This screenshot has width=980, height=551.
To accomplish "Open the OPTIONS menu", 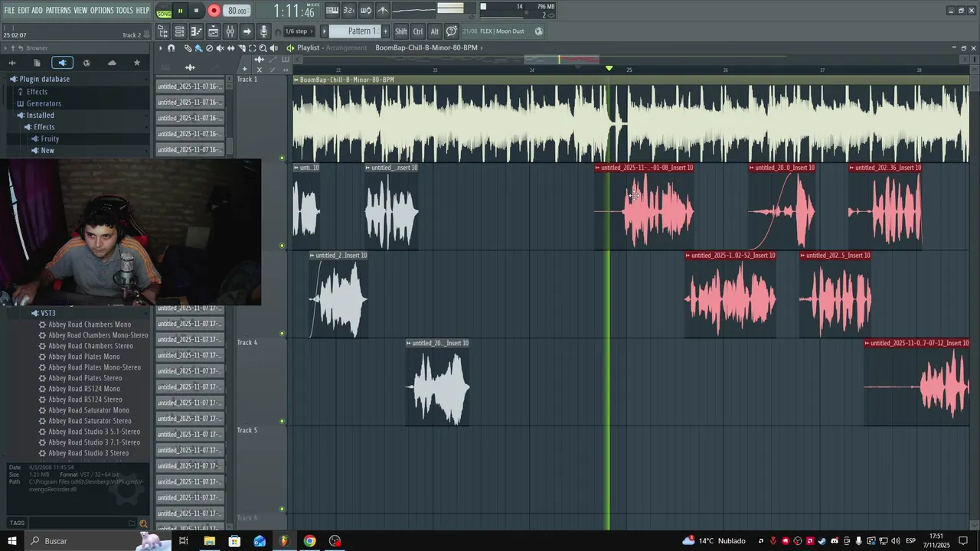I will (102, 10).
